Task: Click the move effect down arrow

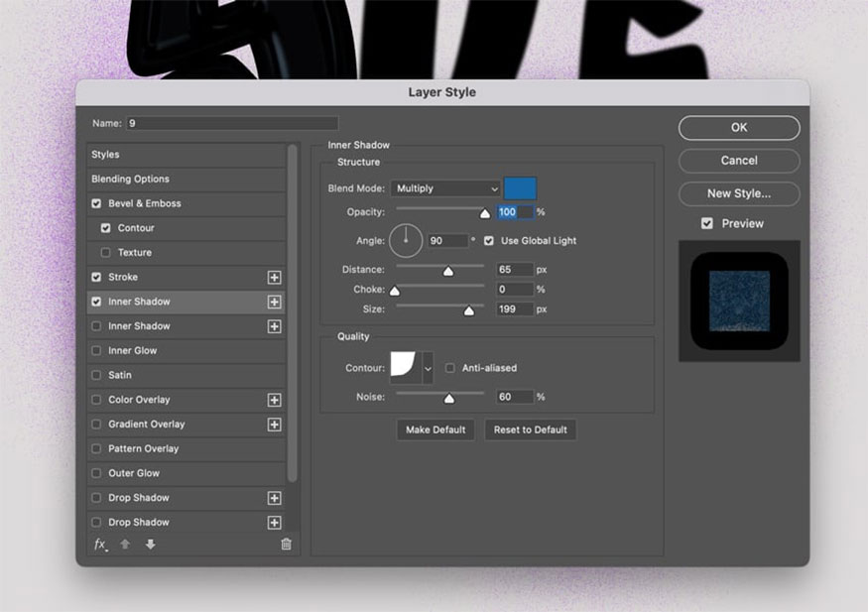Action: click(x=150, y=545)
